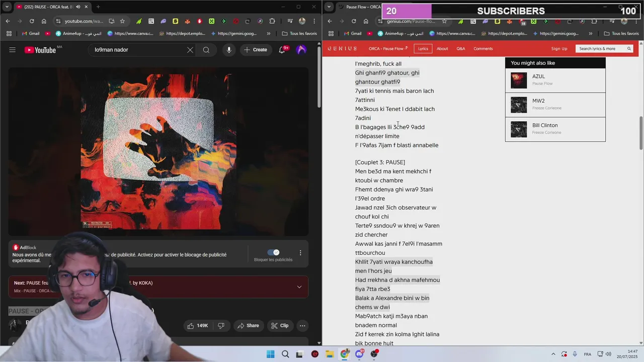Open AdBlock banner three-dot options
The image size is (644, 362).
300,253
